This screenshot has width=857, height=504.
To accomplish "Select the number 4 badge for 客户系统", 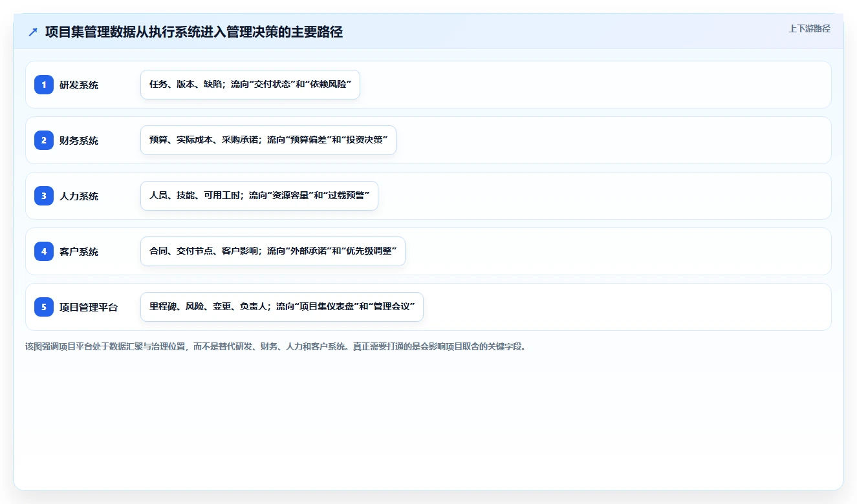I will point(44,251).
